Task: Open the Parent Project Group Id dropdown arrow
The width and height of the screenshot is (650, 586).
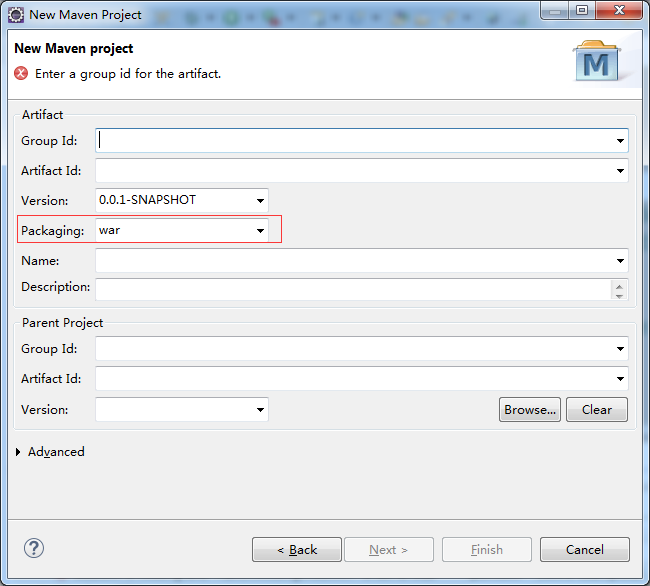Action: coord(620,349)
